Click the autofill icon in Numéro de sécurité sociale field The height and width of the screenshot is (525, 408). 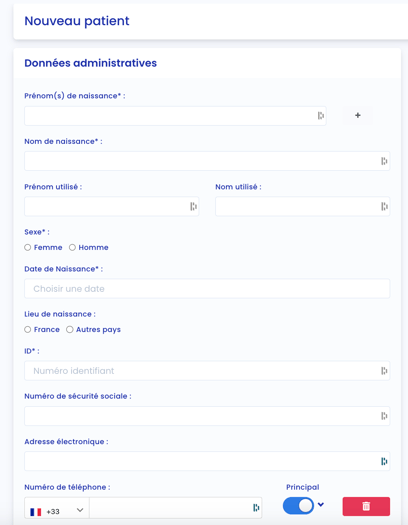coord(384,416)
